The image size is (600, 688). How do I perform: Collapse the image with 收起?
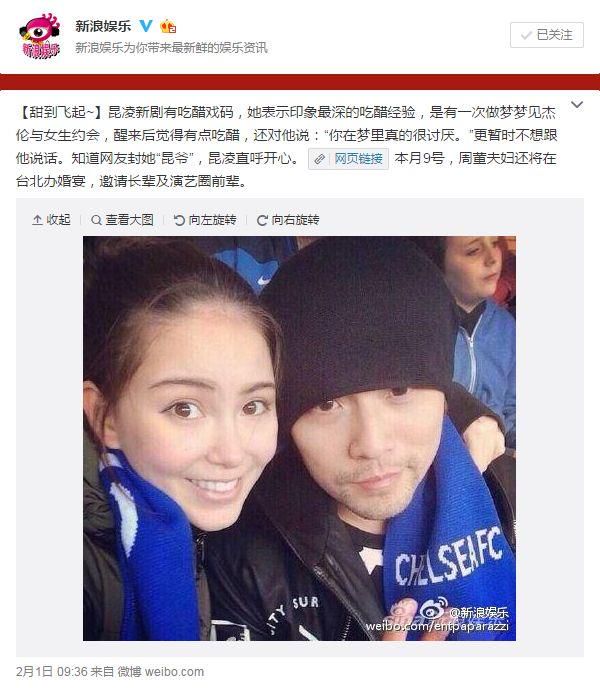[51, 220]
